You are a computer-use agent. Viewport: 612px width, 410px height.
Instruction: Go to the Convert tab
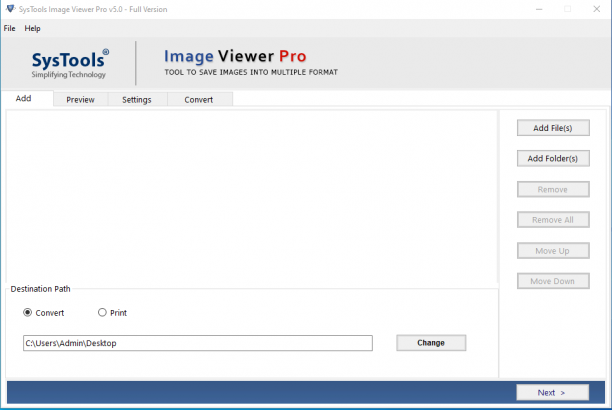click(199, 100)
